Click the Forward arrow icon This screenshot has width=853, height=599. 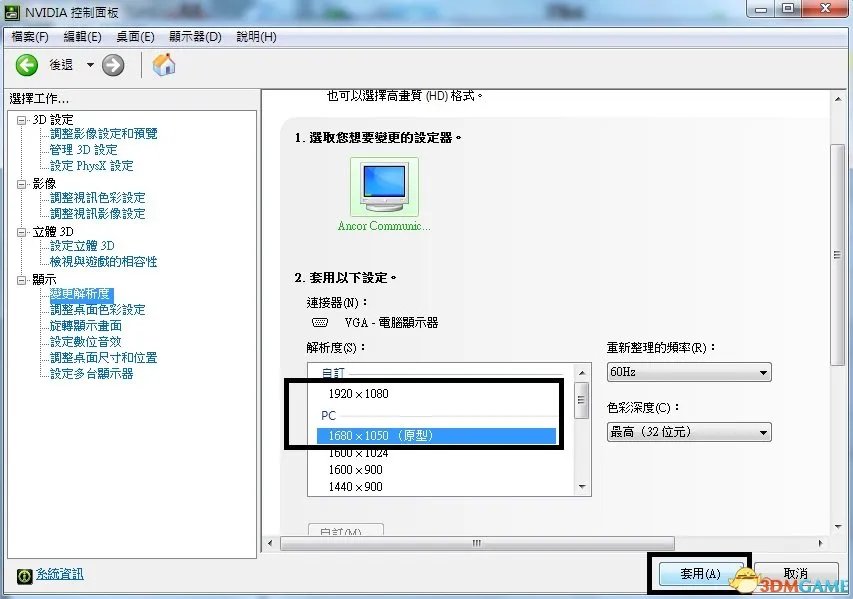[x=113, y=65]
